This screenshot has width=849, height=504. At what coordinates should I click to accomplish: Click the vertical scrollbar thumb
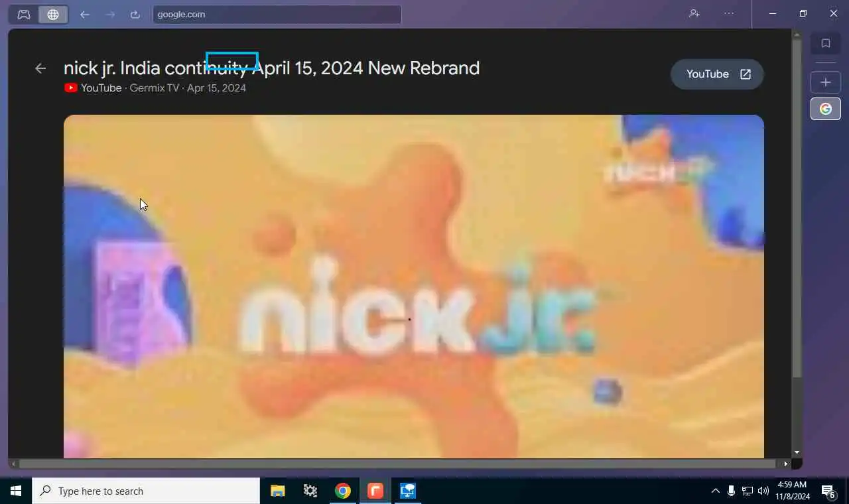click(x=797, y=207)
